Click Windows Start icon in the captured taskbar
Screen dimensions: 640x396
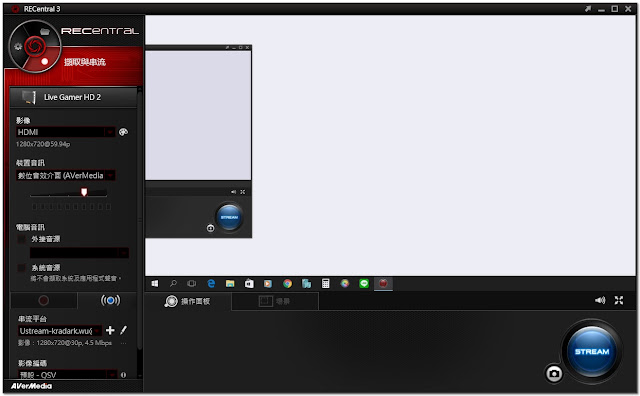click(155, 283)
